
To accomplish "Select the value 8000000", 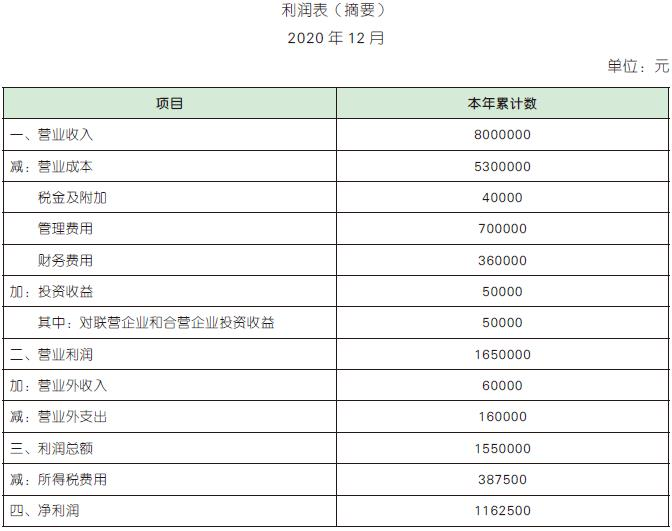I will (x=502, y=135).
